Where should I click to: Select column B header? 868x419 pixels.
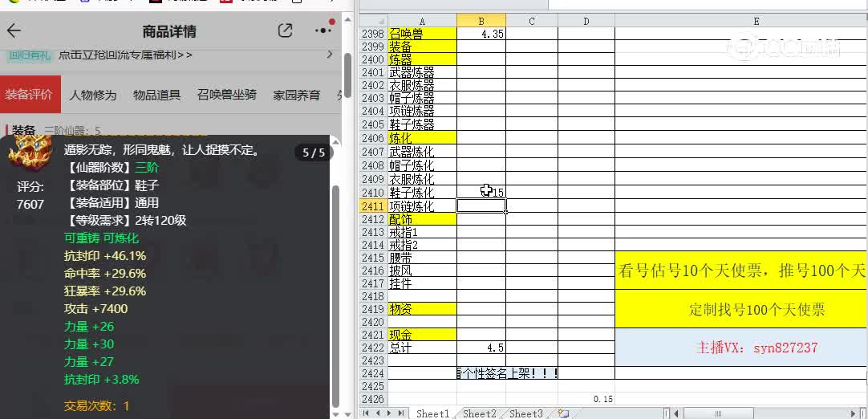click(481, 21)
